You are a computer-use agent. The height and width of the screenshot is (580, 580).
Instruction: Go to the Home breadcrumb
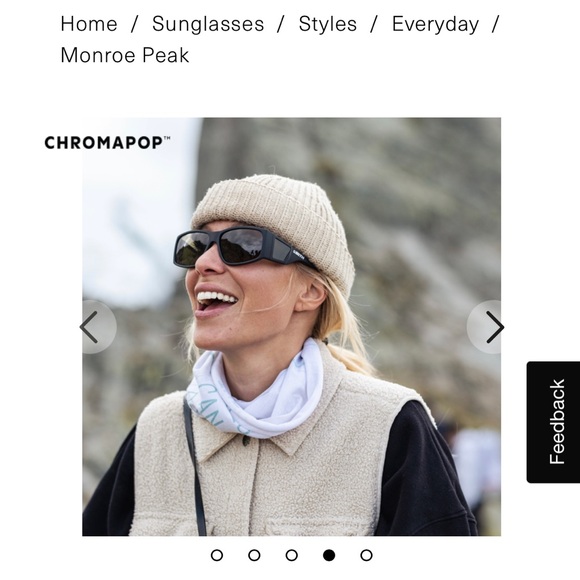coord(89,24)
